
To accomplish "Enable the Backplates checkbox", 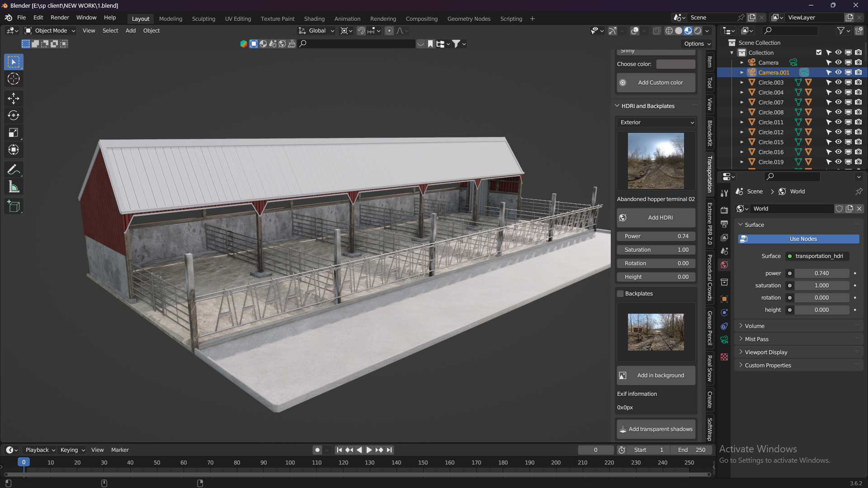I will (620, 293).
